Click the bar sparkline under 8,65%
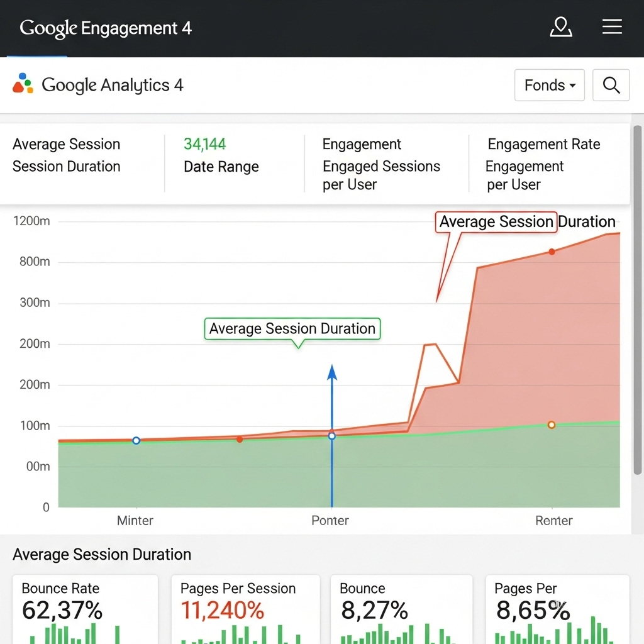This screenshot has width=644, height=644. (x=554, y=630)
